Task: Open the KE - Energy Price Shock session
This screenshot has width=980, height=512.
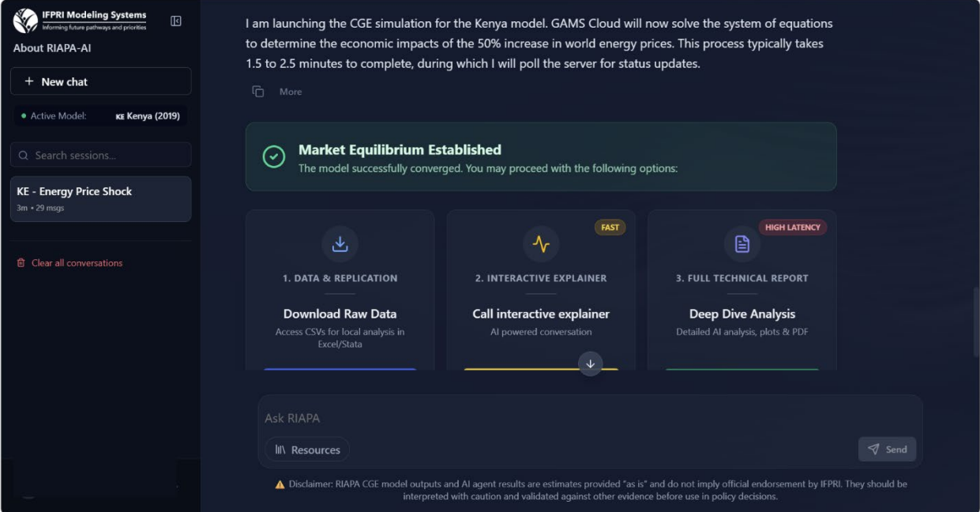Action: coord(100,199)
